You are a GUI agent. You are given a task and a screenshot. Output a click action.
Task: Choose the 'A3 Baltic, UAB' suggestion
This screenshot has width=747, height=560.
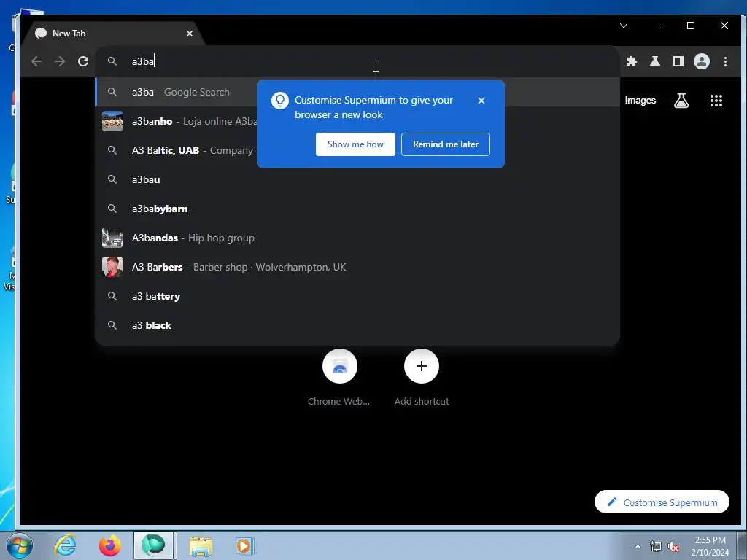coord(357,150)
